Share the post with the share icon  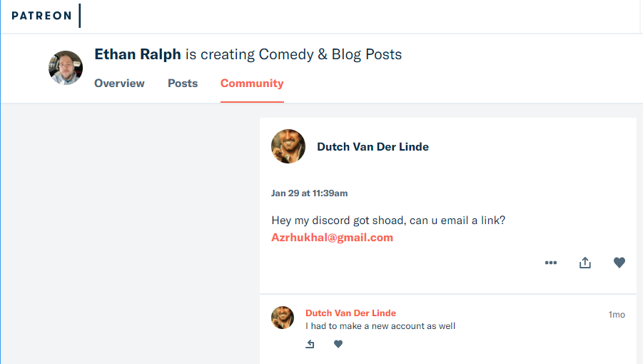click(585, 263)
